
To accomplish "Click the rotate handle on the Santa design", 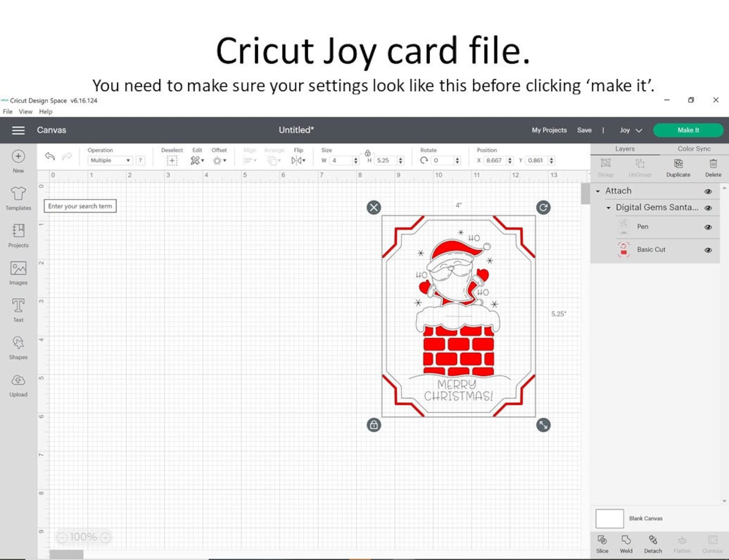I will click(543, 207).
